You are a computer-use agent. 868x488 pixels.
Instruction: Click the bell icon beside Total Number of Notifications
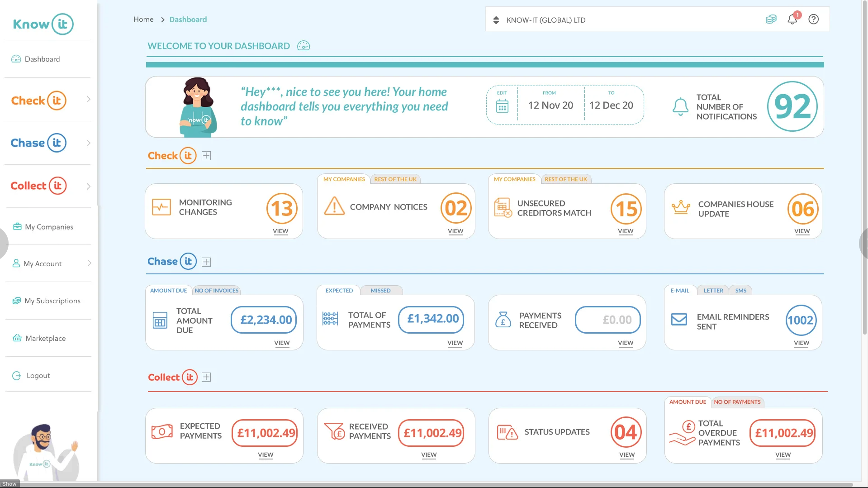(x=680, y=107)
